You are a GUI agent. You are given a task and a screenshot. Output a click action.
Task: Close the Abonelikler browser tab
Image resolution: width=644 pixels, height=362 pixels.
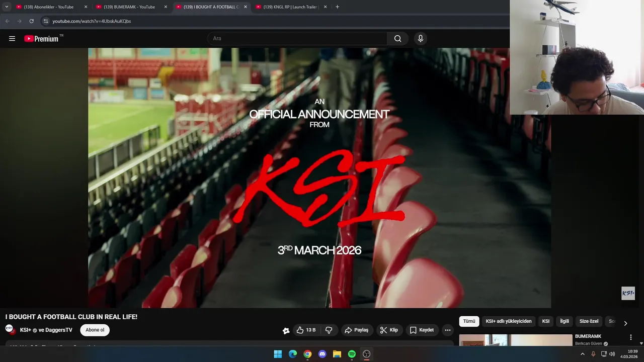[x=86, y=7]
